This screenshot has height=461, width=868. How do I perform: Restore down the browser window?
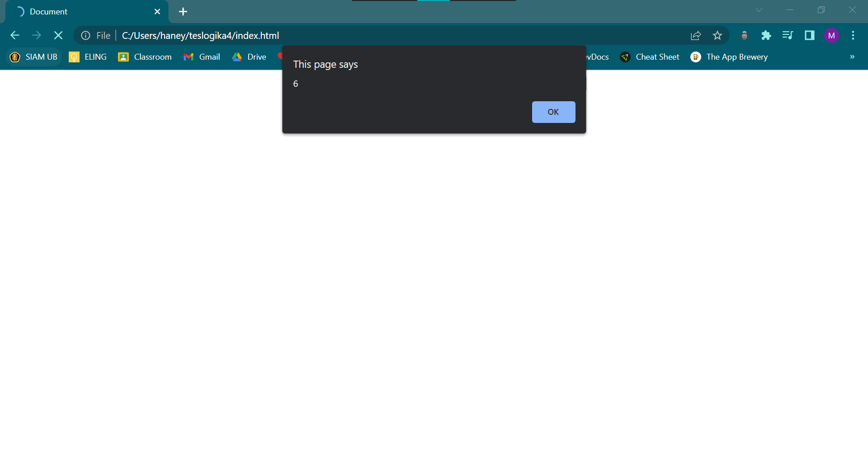point(821,10)
